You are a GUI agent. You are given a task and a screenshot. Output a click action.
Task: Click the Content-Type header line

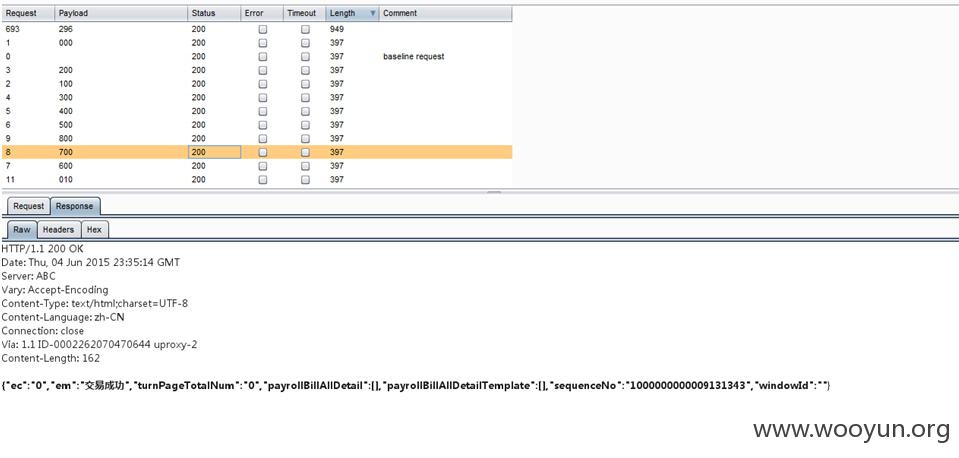94,303
